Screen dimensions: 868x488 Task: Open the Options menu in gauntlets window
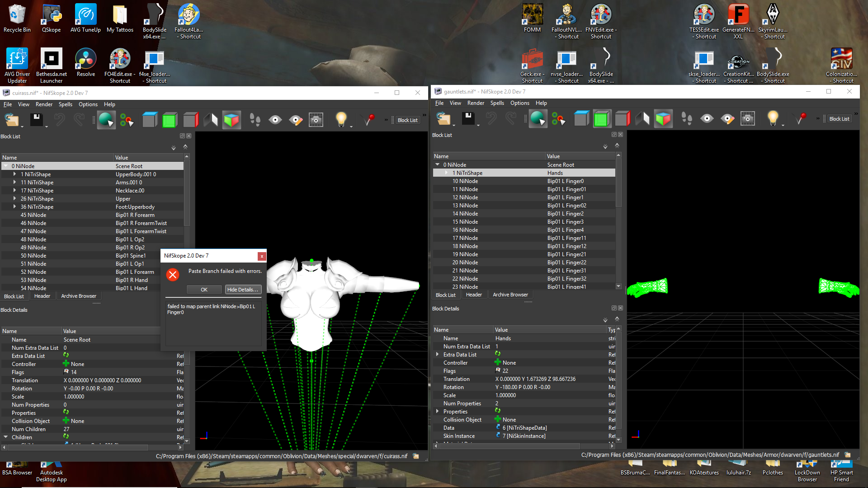519,103
